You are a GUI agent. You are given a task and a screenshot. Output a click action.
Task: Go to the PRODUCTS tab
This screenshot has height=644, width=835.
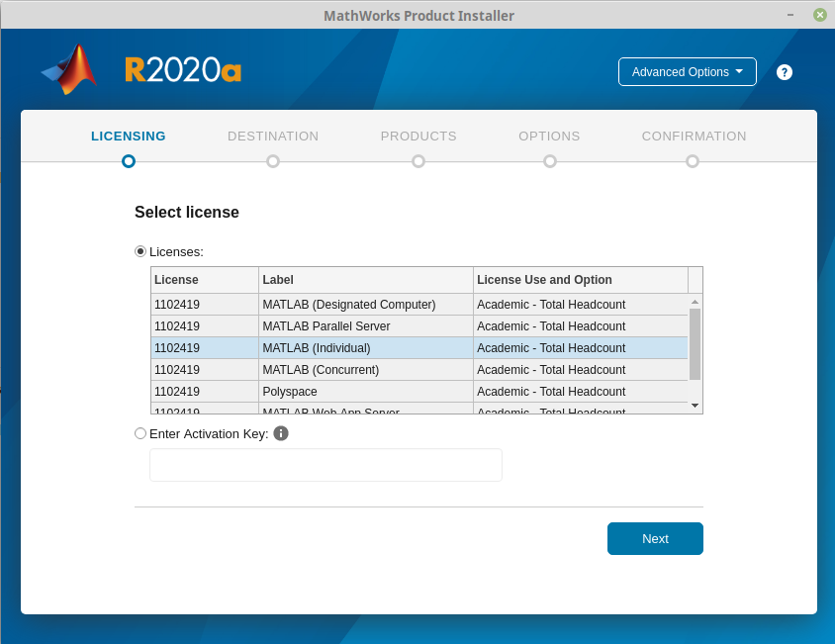point(418,137)
